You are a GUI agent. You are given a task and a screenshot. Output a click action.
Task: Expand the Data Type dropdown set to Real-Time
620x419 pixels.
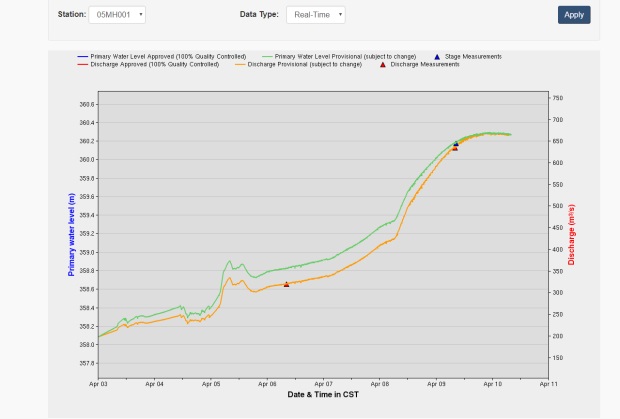[315, 15]
